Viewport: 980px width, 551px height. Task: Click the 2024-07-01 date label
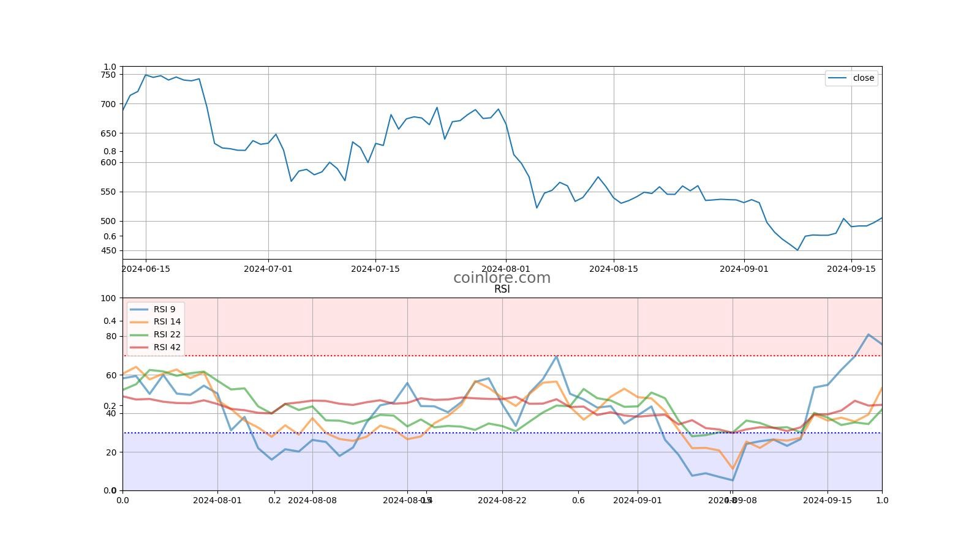tap(268, 269)
